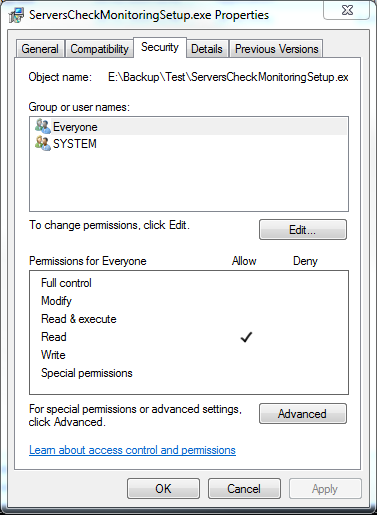
Task: Select the Everyone entry in group list
Action: (189, 127)
